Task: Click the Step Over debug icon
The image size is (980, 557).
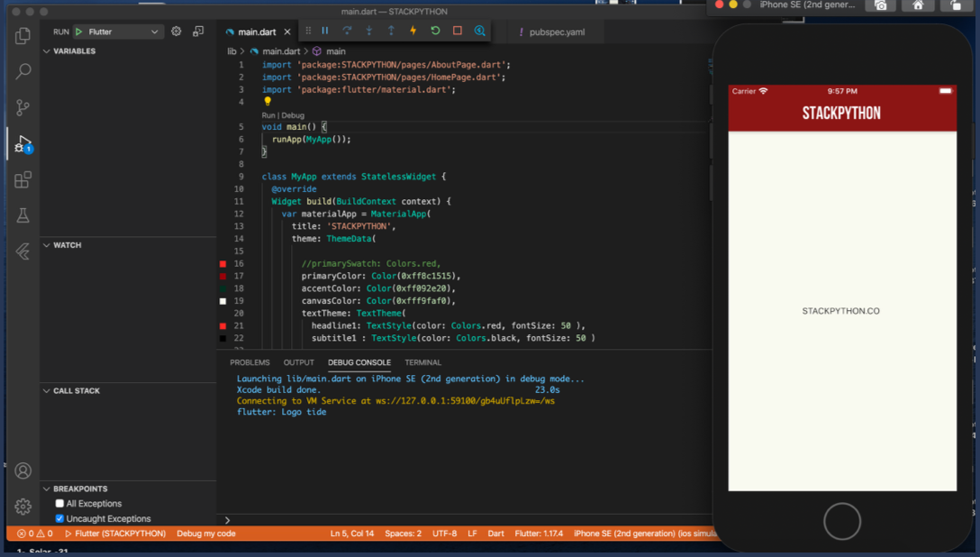Action: pos(348,30)
